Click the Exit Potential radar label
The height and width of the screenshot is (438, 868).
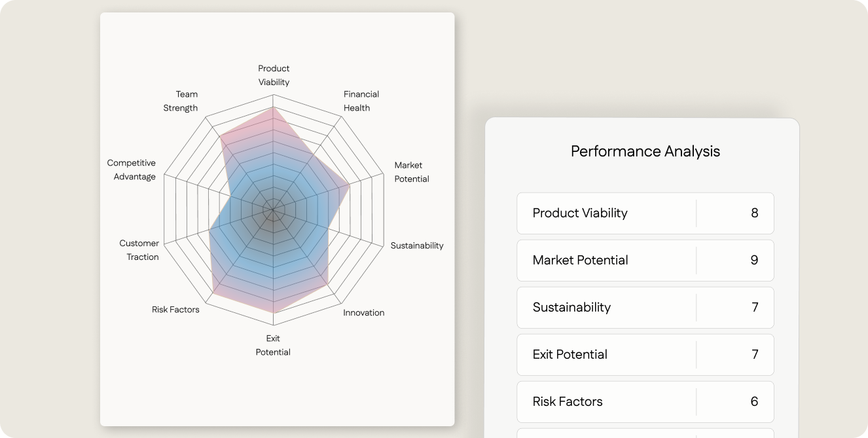(273, 345)
